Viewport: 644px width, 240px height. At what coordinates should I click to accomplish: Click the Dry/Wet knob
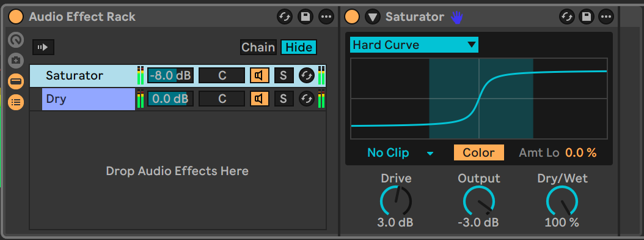tap(562, 201)
